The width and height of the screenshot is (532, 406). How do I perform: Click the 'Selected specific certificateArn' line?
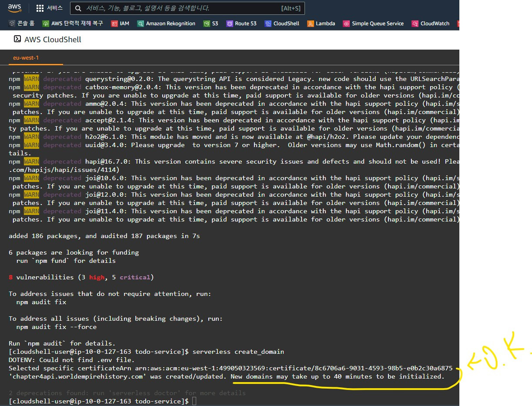(231, 368)
